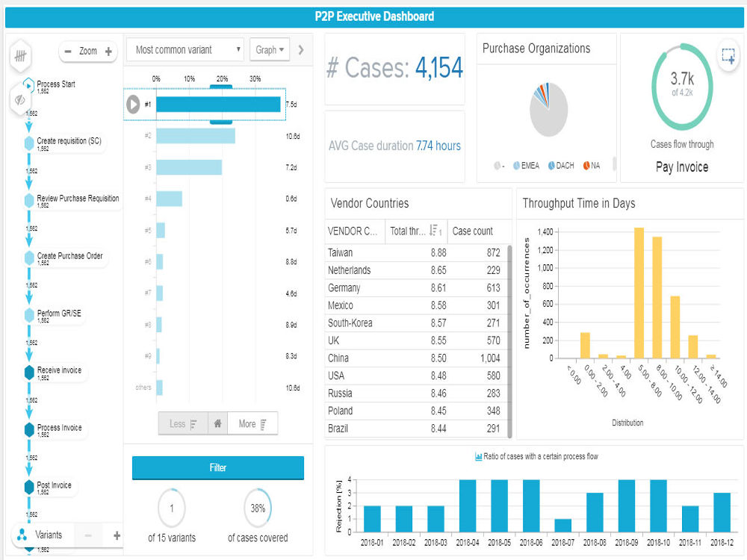Click the Process Start node icon
The image size is (747, 560).
click(28, 85)
